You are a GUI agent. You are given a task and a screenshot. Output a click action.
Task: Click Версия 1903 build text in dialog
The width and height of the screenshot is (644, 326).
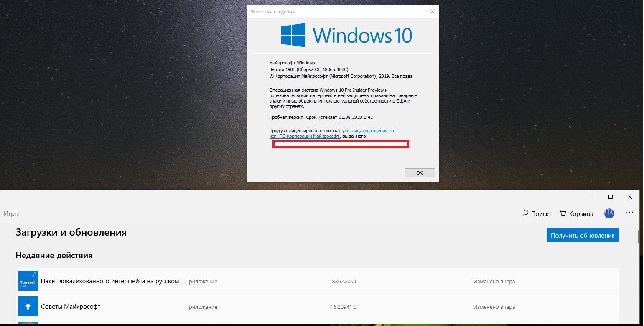(x=309, y=69)
